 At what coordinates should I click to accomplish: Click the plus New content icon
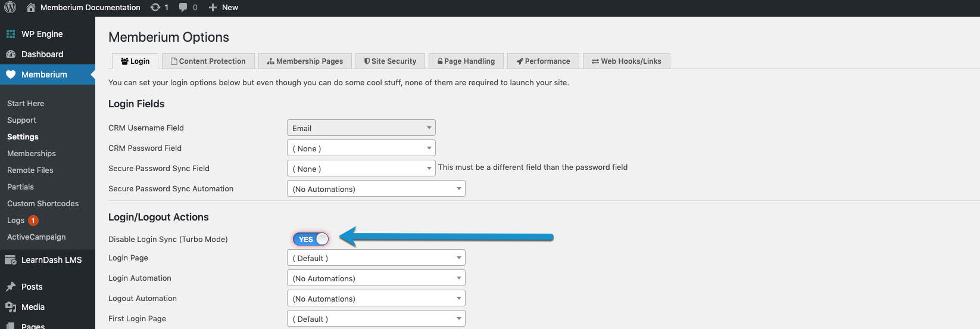point(213,7)
